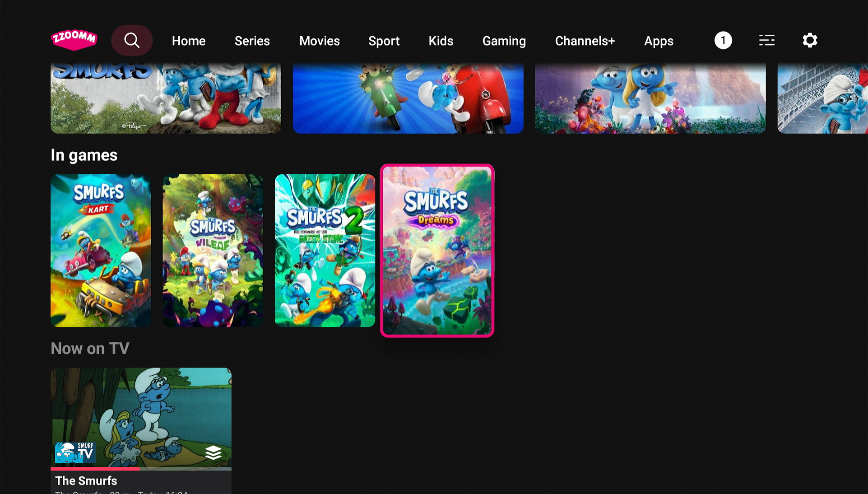Open the filter list icon
868x494 pixels.
766,40
